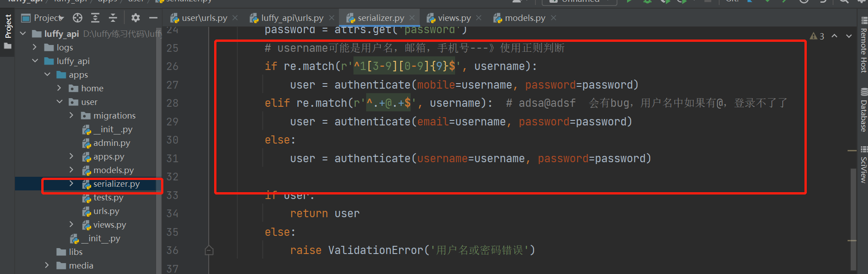Select serializer.py in project tree

pyautogui.click(x=111, y=184)
